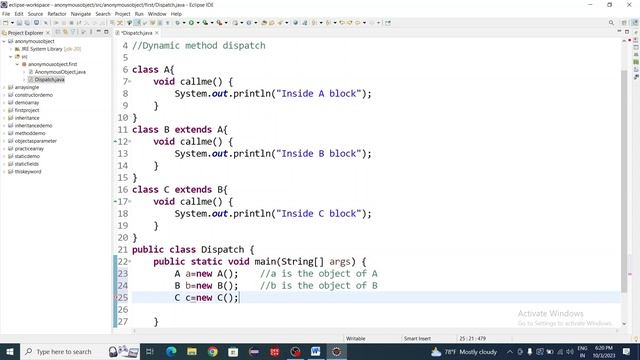Open the Run dropdown arrow next to Run button
640x360 pixels.
click(198, 23)
